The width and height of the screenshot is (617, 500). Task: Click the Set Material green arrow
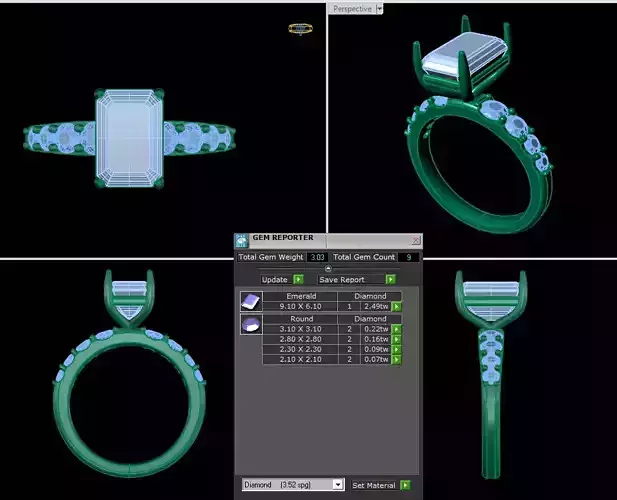[405, 485]
